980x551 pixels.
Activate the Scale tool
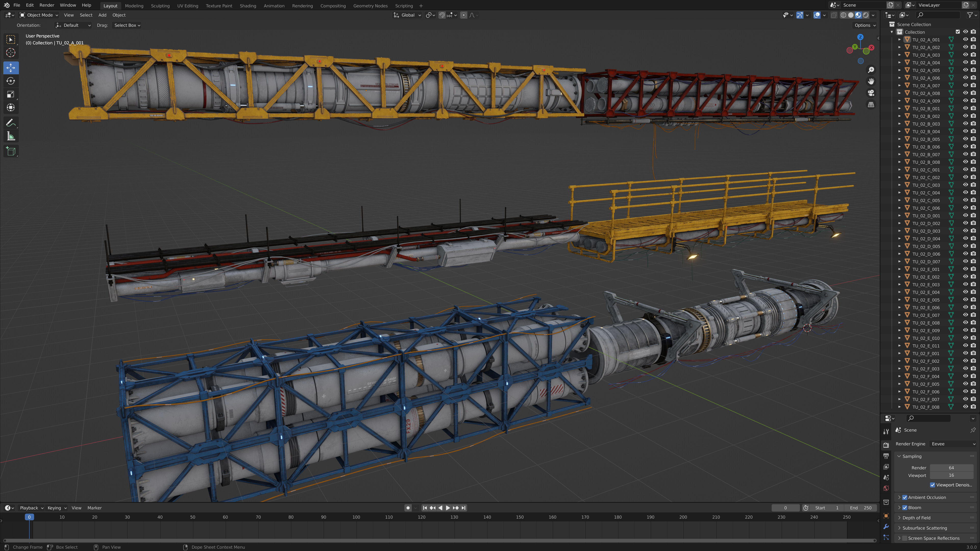click(x=11, y=94)
